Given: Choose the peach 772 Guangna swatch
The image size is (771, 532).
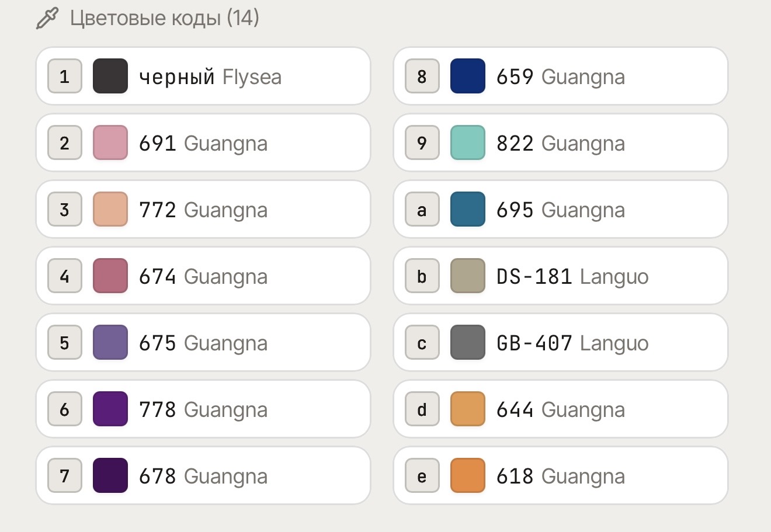Looking at the screenshot, I should click(110, 209).
